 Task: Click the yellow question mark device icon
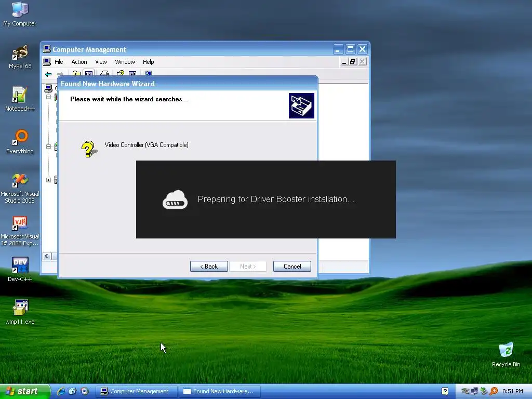(x=89, y=149)
